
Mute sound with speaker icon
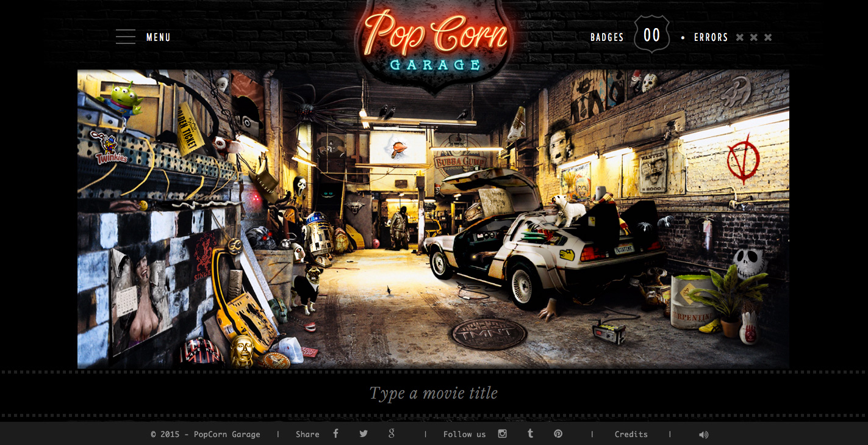(x=703, y=435)
